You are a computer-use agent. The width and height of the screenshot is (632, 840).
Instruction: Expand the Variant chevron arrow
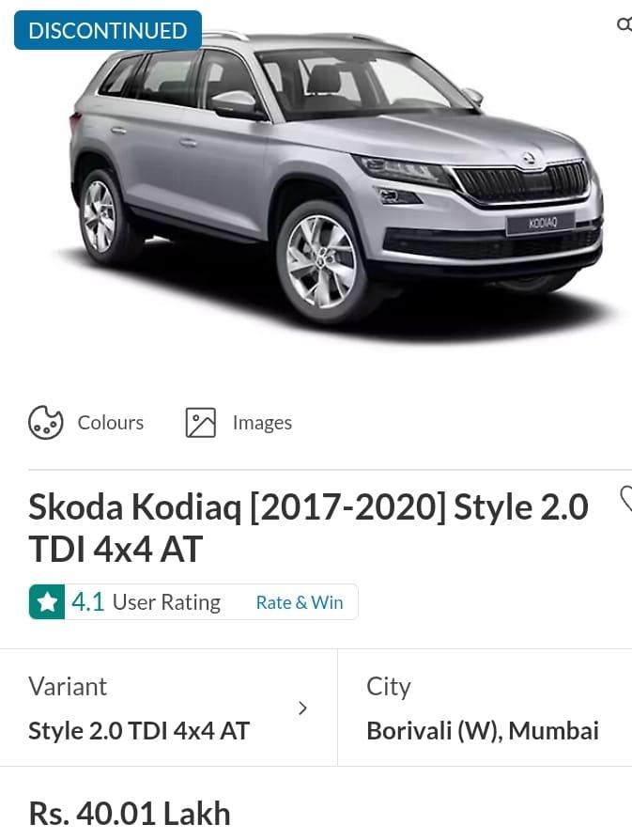302,708
